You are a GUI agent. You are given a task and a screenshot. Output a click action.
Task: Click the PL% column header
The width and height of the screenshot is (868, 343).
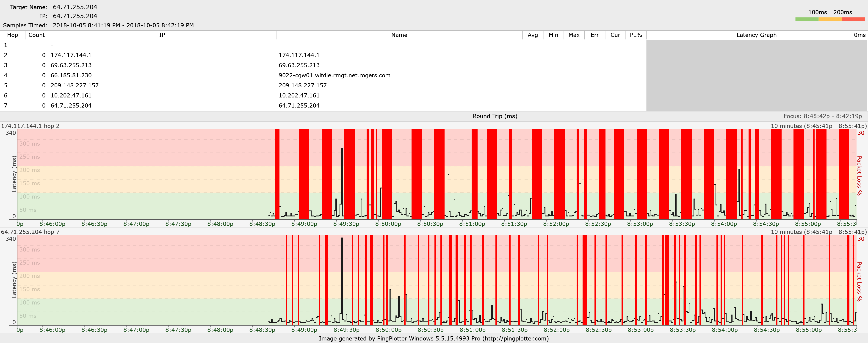pos(636,35)
